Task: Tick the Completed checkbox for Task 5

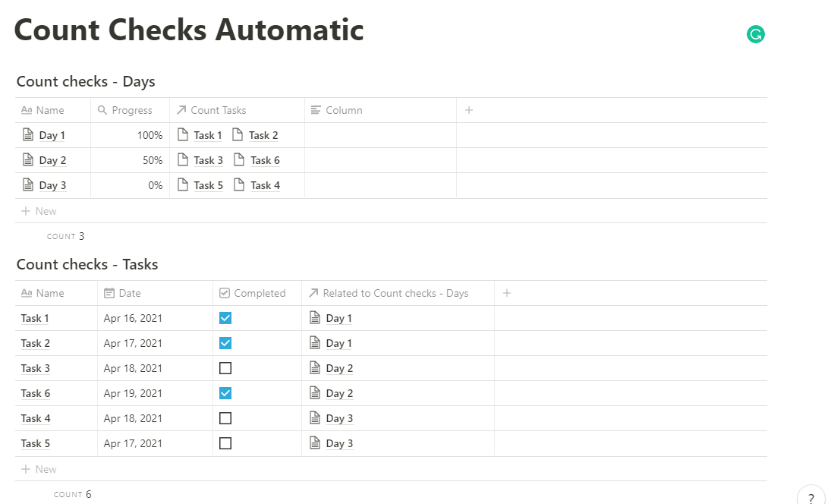Action: pyautogui.click(x=225, y=443)
